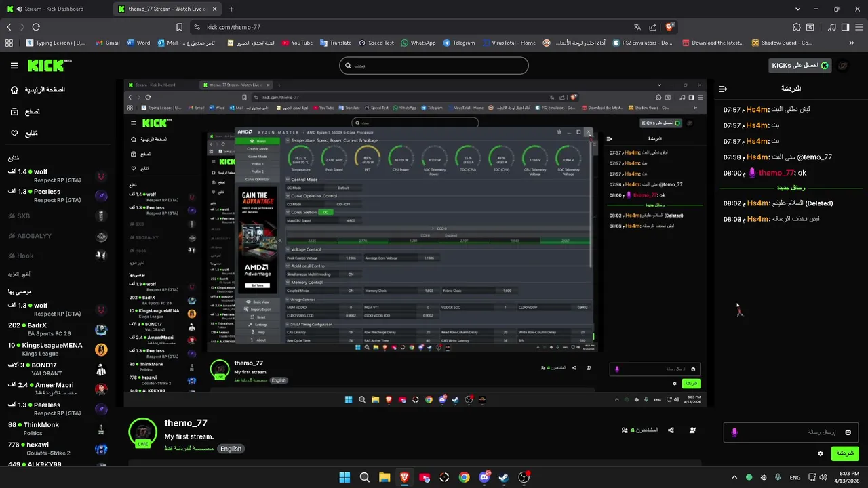Screen dimensions: 868x488
Task: Toggle the browser sidebar panel icon
Action: [845, 27]
